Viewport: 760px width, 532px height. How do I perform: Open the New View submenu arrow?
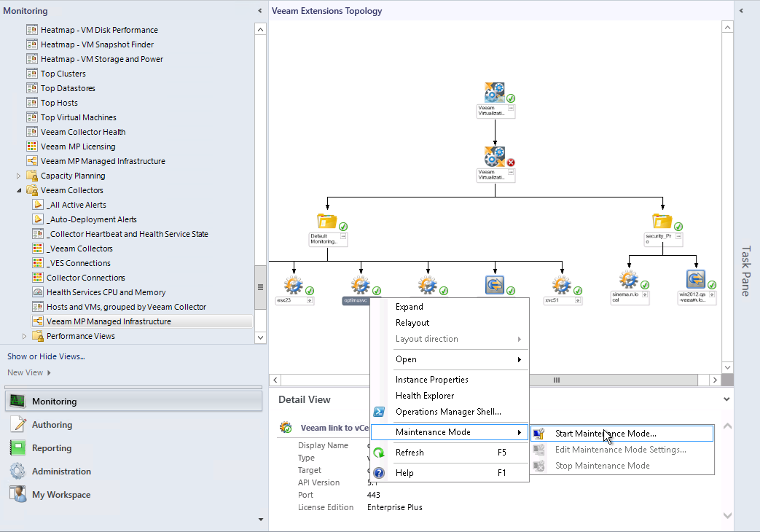tap(49, 372)
